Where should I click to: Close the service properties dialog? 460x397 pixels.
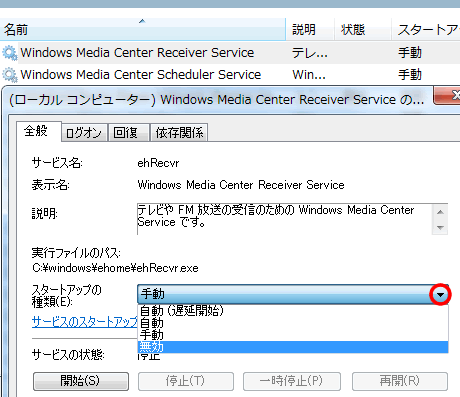[448, 96]
